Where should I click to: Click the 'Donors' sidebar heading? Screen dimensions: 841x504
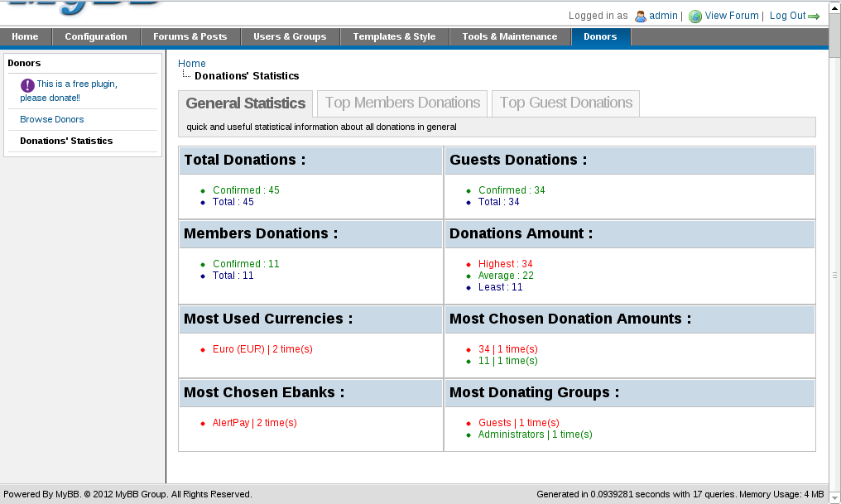click(x=24, y=63)
